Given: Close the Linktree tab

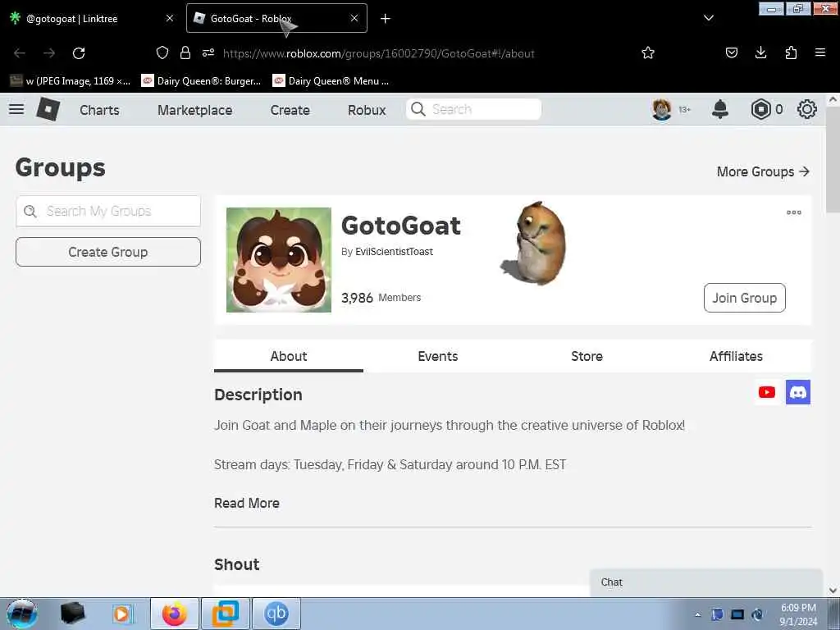Looking at the screenshot, I should click(x=169, y=18).
